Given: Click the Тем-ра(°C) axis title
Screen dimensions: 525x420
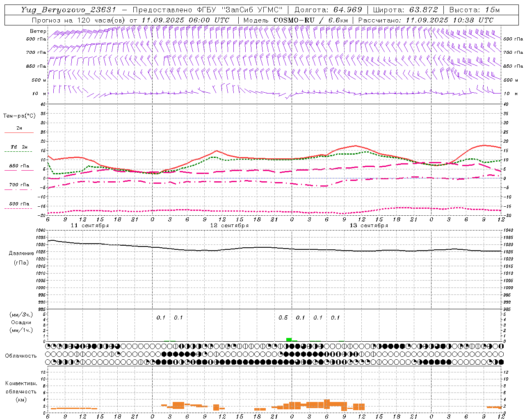Looking at the screenshot, I should (x=19, y=116).
